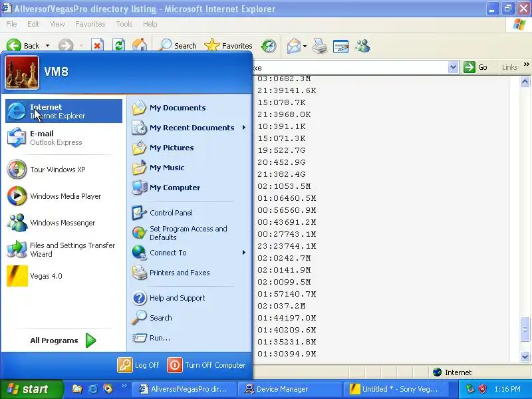Click the Safely Remove Hardware tray icon
Screen dimensions: 532x399
coord(470,389)
